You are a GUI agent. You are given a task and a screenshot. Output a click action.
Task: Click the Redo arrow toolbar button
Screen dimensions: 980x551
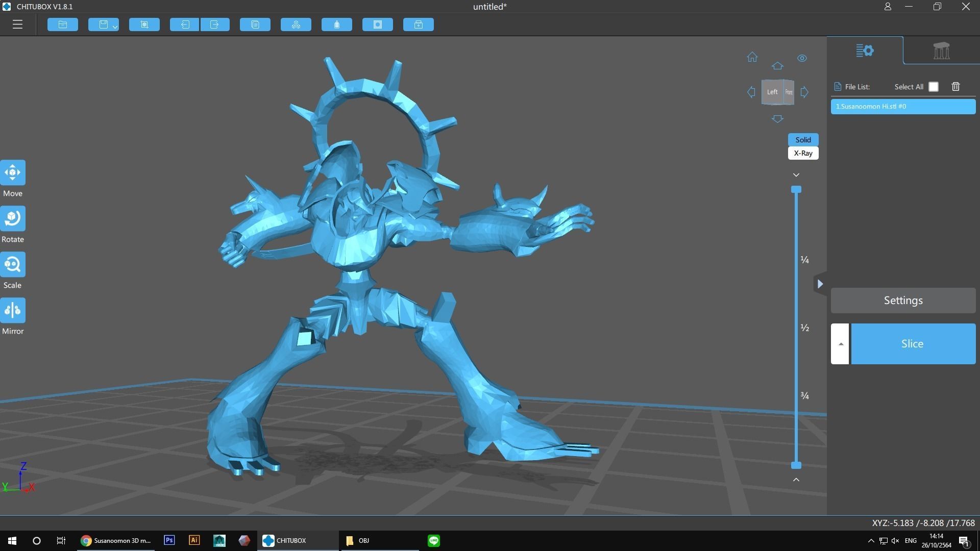pyautogui.click(x=215, y=24)
